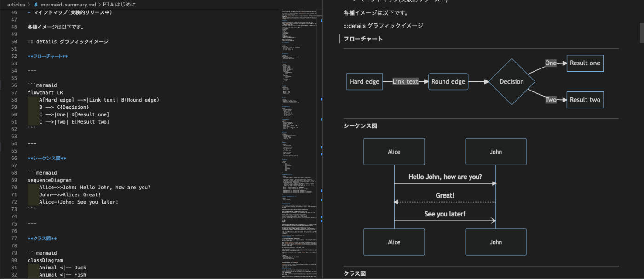Click 'Hello John, how are you?' message in diagram

pos(445,177)
